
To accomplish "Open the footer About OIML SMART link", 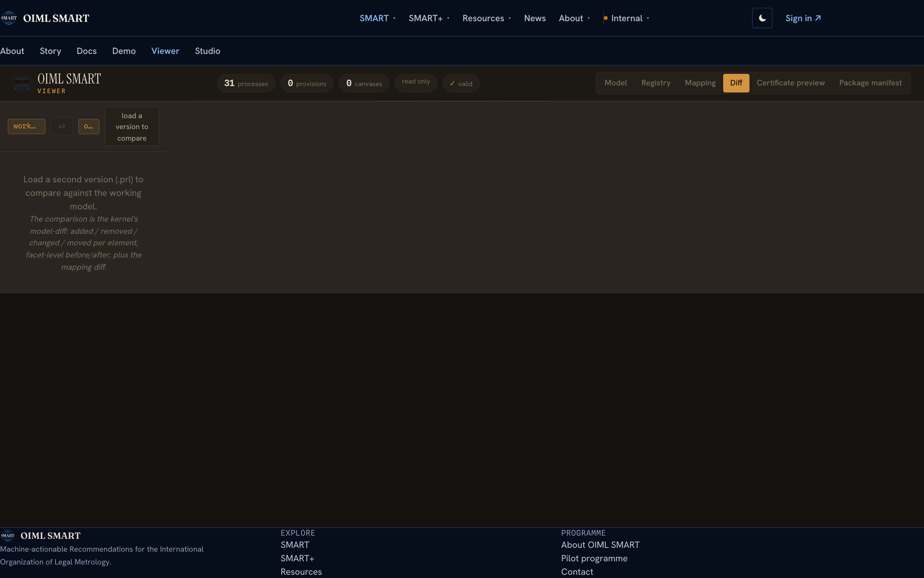I will (x=600, y=545).
